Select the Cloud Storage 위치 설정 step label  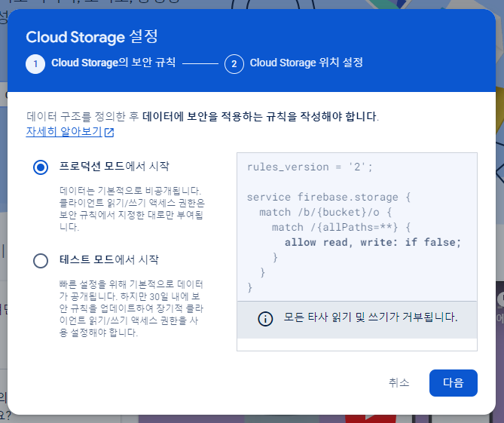[307, 63]
